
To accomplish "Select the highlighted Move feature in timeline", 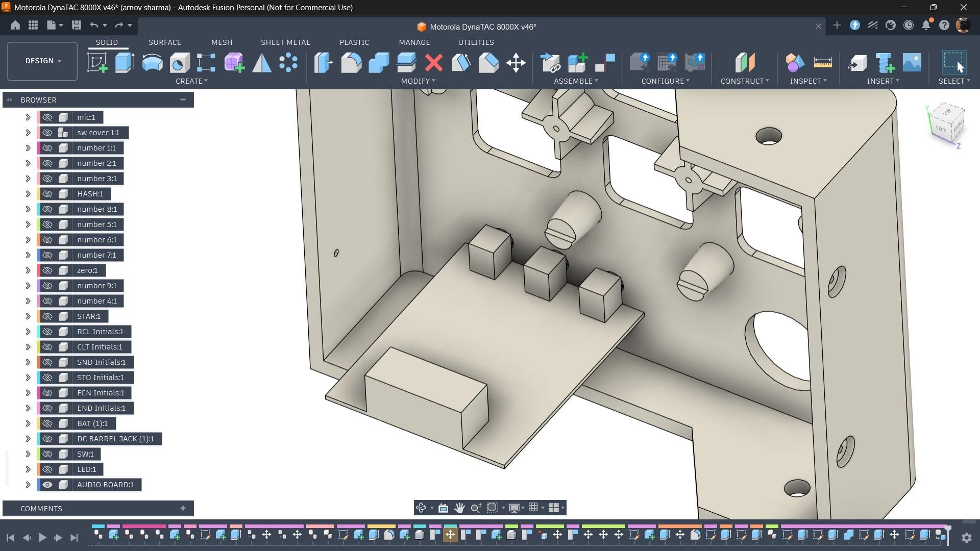I will 450,535.
